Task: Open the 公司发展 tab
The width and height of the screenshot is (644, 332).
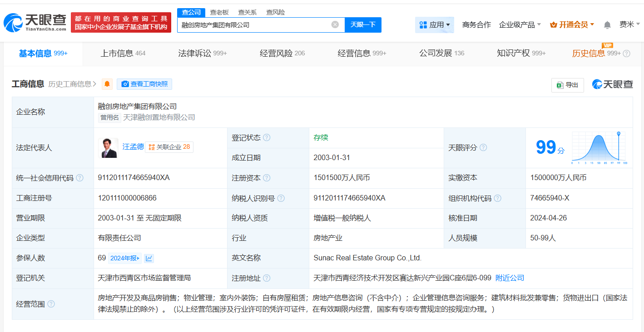Action: point(442,54)
